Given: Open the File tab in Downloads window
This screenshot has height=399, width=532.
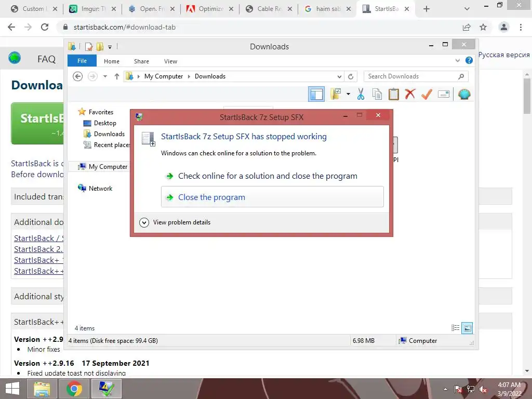Looking at the screenshot, I should tap(82, 61).
